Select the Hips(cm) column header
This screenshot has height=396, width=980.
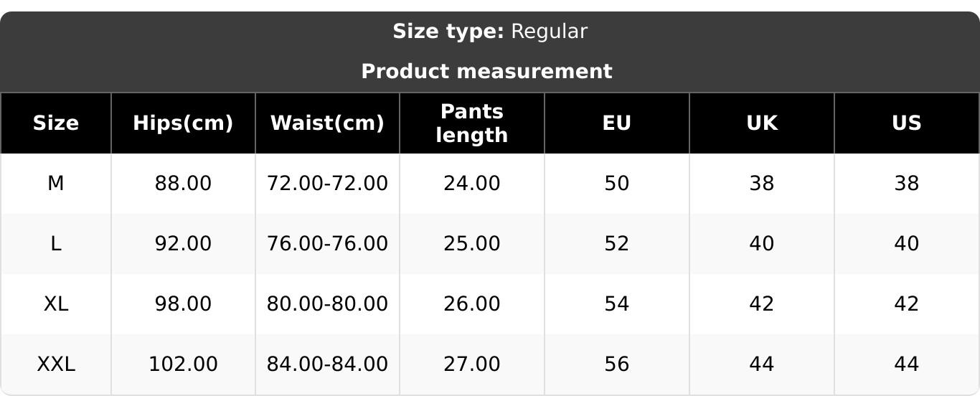point(183,123)
